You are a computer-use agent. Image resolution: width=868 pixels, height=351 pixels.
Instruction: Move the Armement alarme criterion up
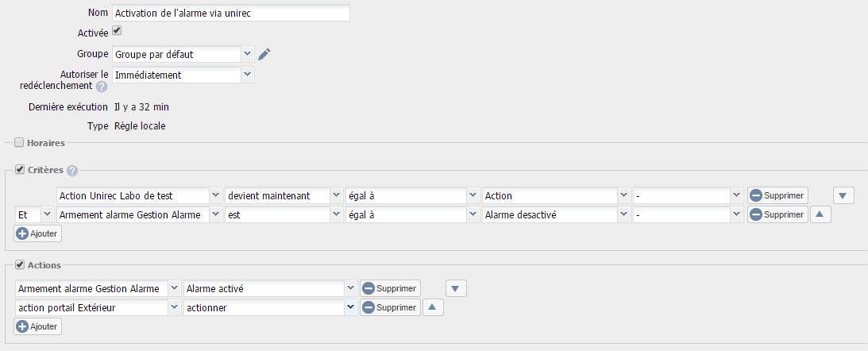(820, 214)
